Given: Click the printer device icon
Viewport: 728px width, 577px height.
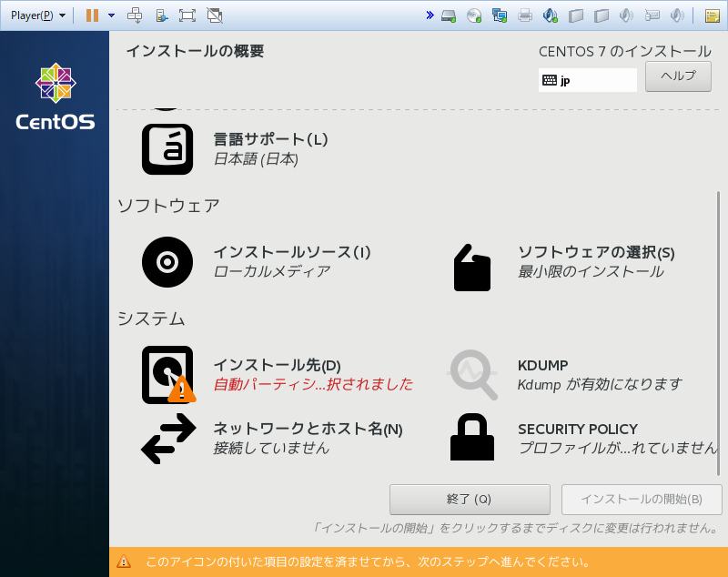Looking at the screenshot, I should pyautogui.click(x=525, y=15).
